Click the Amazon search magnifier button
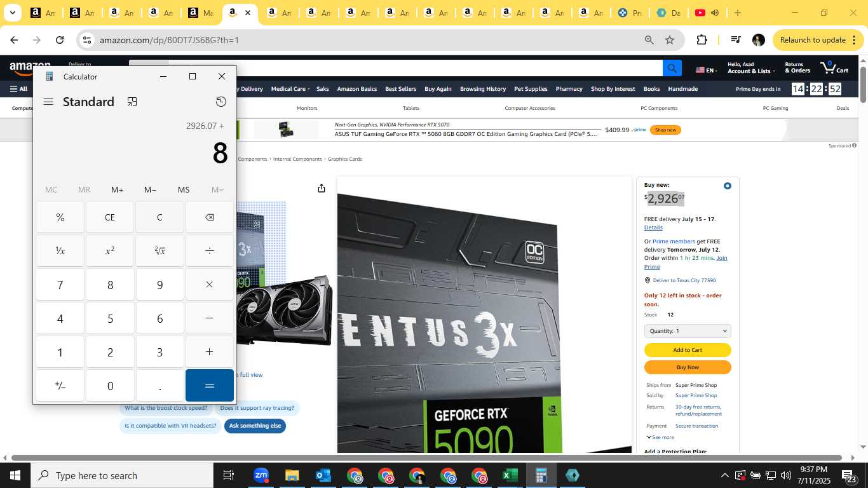 click(x=672, y=68)
